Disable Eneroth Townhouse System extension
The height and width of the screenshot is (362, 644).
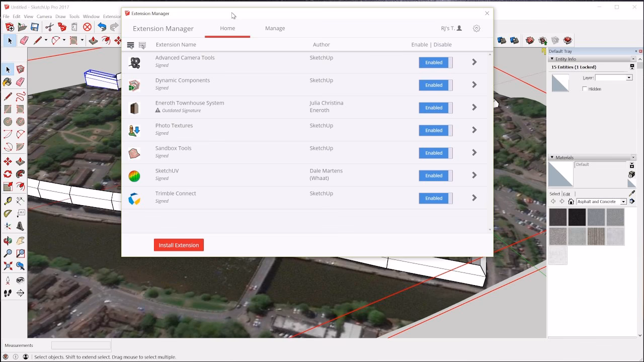click(436, 108)
